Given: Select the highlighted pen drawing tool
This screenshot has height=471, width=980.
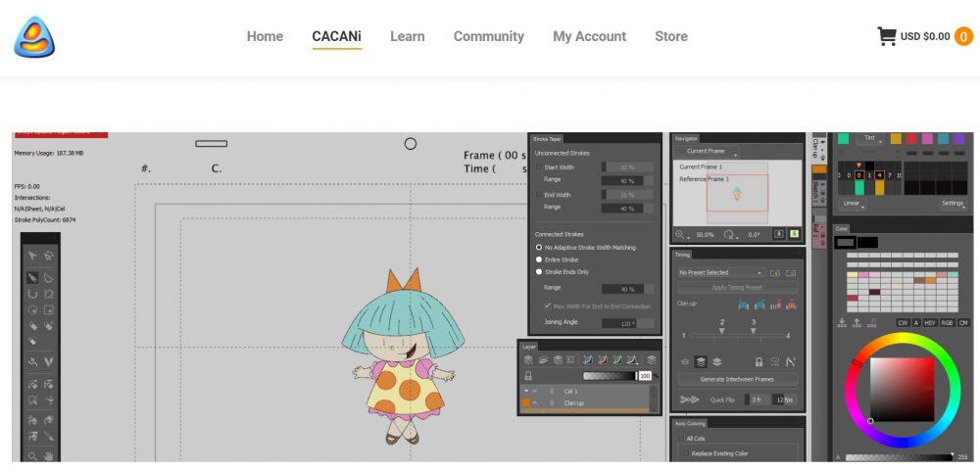Looking at the screenshot, I should [x=32, y=277].
